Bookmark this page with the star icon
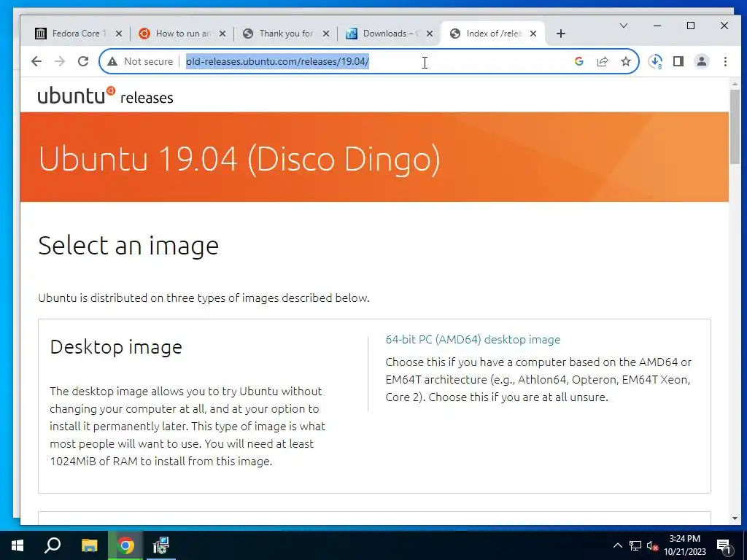747x560 pixels. coord(626,61)
